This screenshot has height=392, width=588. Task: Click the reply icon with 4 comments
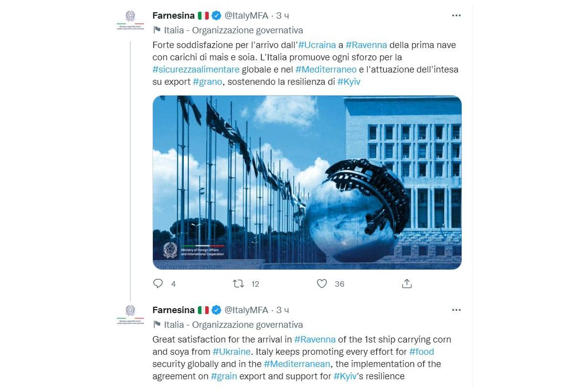tap(158, 284)
